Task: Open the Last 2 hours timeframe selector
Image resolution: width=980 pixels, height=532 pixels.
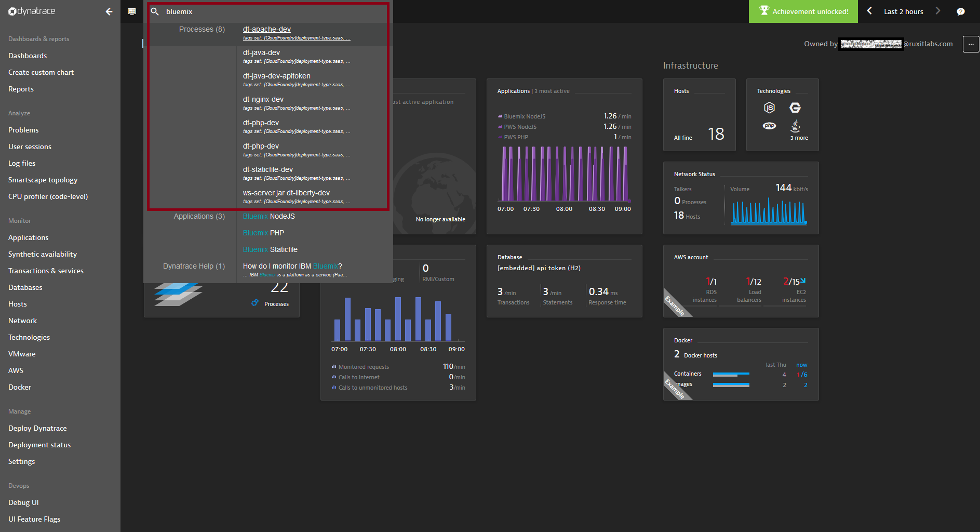Action: pos(904,11)
